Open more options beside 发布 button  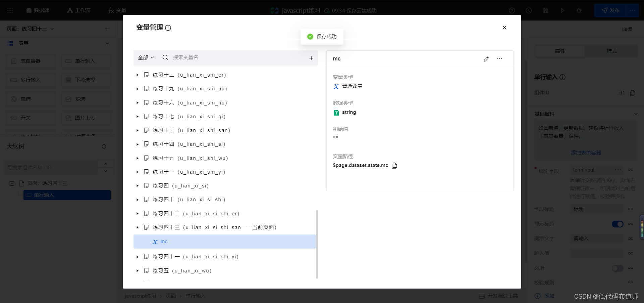[x=633, y=10]
